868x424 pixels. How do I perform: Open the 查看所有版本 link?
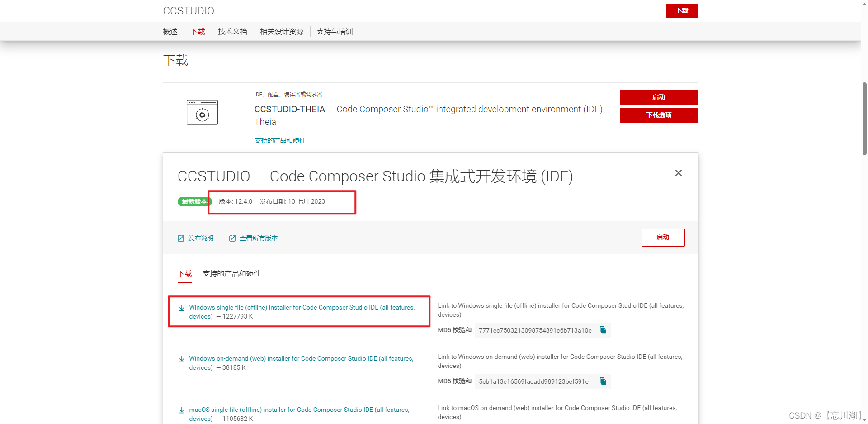tap(259, 238)
